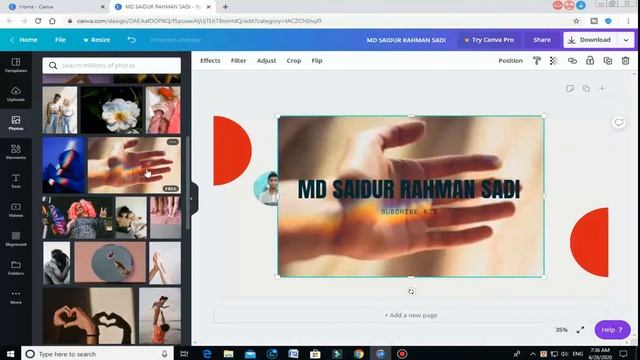
Task: Open the Filter option
Action: point(238,60)
